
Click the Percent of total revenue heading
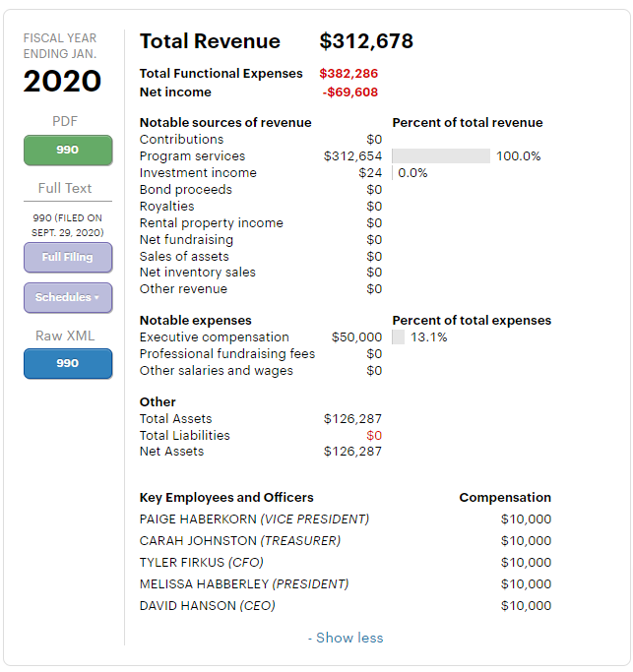(468, 123)
